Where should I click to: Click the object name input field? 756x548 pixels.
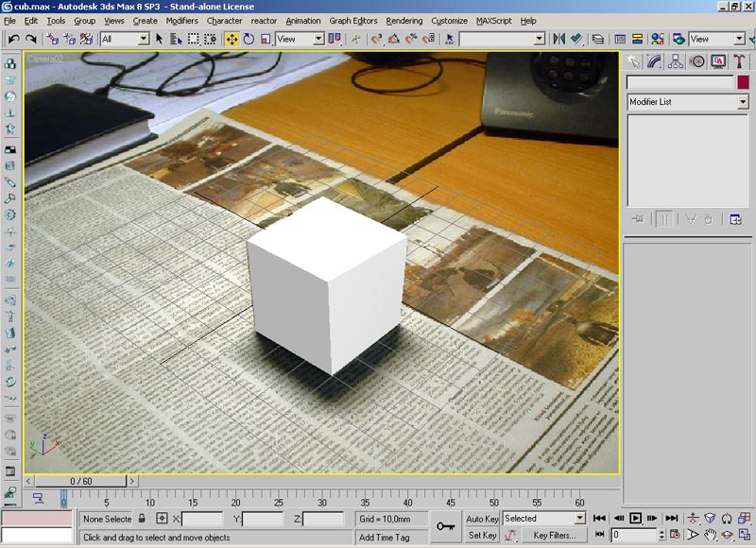point(680,83)
